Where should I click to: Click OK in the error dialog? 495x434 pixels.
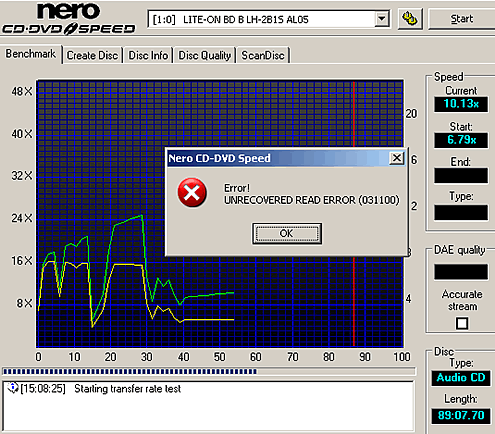287,233
